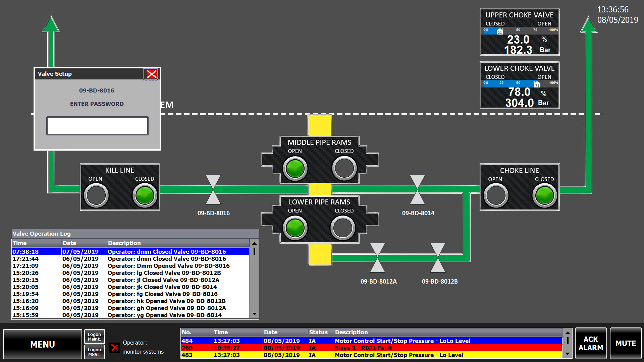
Task: Close the Lower Pipe Rams
Action: 343,228
